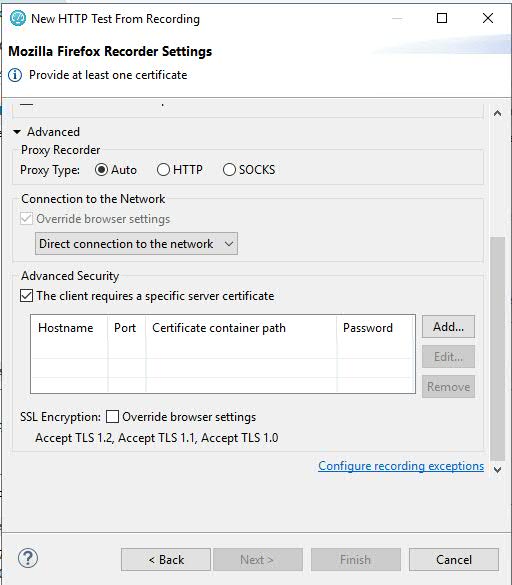Collapse the Advanced section
Viewport: 512px width, 585px height.
(x=17, y=132)
